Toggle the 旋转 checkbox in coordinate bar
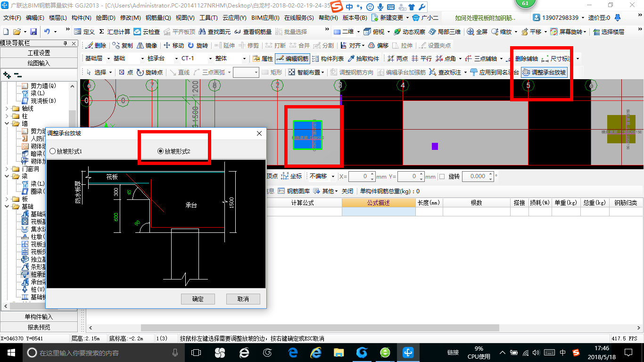The height and width of the screenshot is (362, 644). point(442,177)
